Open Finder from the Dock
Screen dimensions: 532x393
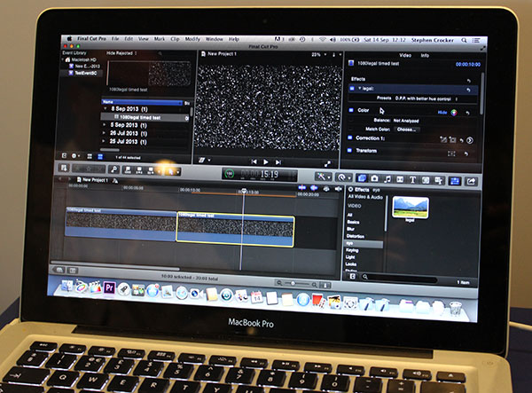[x=67, y=286]
